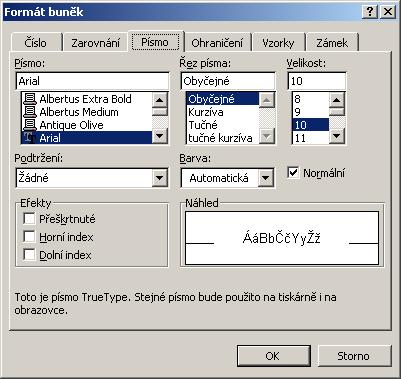Open the Zarovnání tab
Viewport: 401px width, 379px height.
(95, 43)
